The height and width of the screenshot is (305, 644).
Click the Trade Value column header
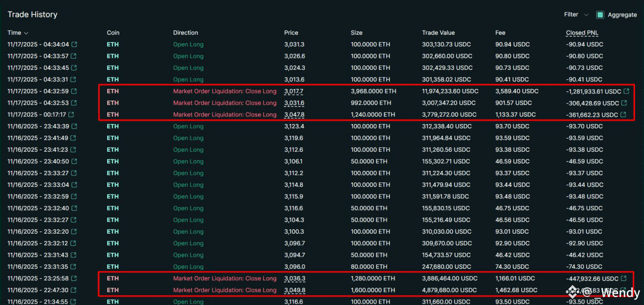(438, 33)
